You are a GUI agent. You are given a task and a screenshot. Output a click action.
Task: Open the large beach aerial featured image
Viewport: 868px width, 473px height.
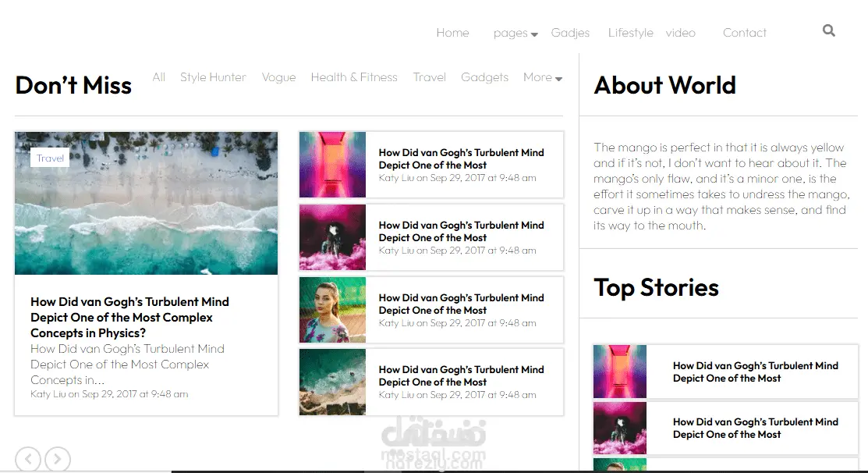click(x=146, y=203)
